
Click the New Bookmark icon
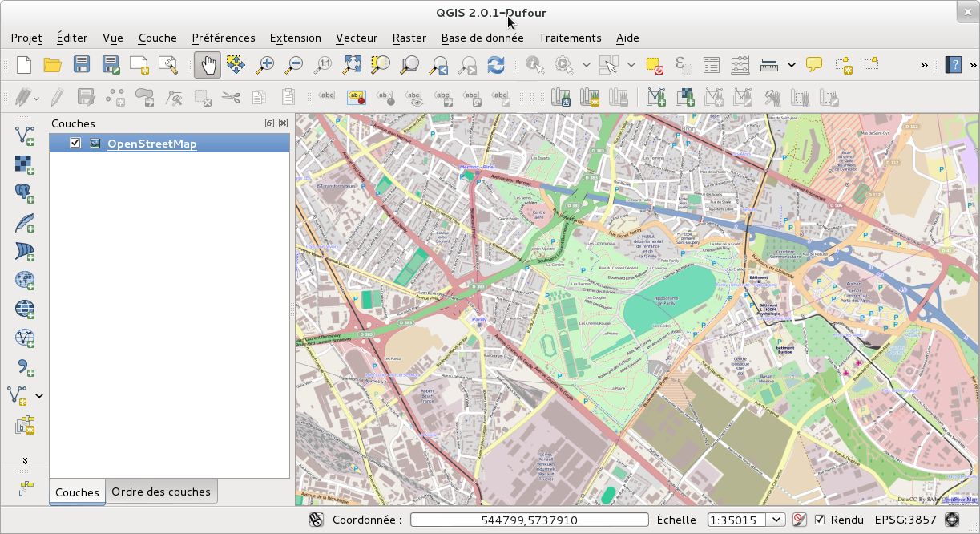click(843, 65)
